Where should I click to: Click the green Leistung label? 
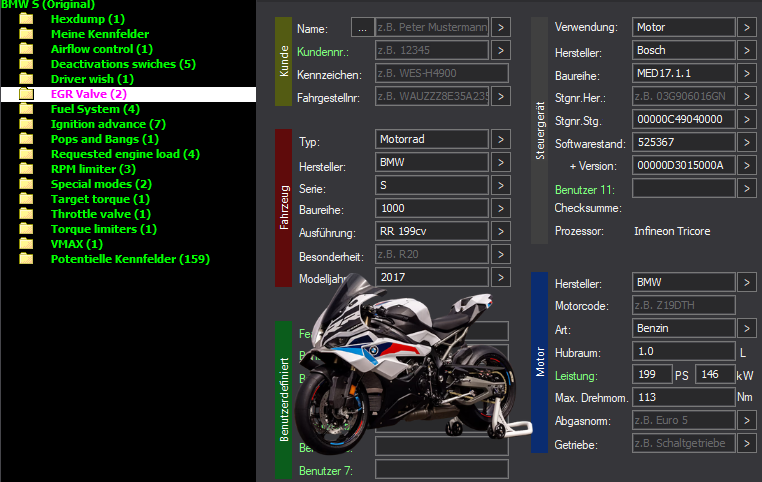point(576,376)
